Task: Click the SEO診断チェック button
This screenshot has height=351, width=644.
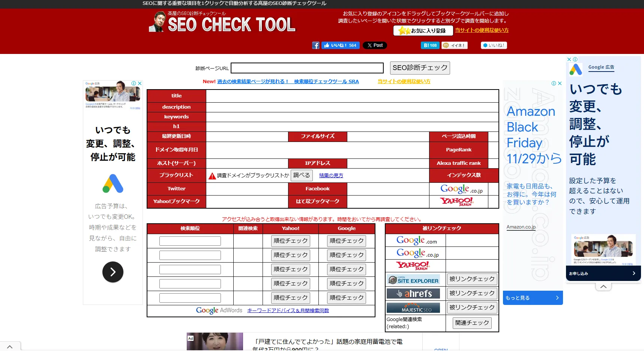Action: pyautogui.click(x=420, y=68)
